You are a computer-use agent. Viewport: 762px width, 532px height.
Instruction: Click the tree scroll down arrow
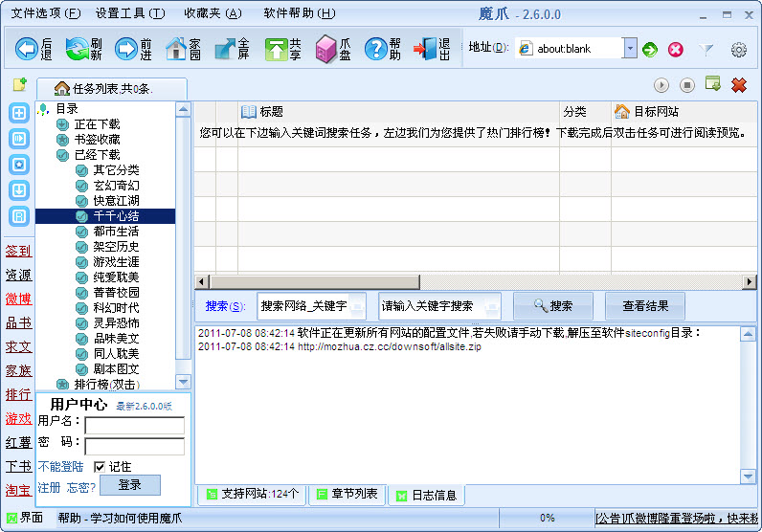pyautogui.click(x=183, y=382)
